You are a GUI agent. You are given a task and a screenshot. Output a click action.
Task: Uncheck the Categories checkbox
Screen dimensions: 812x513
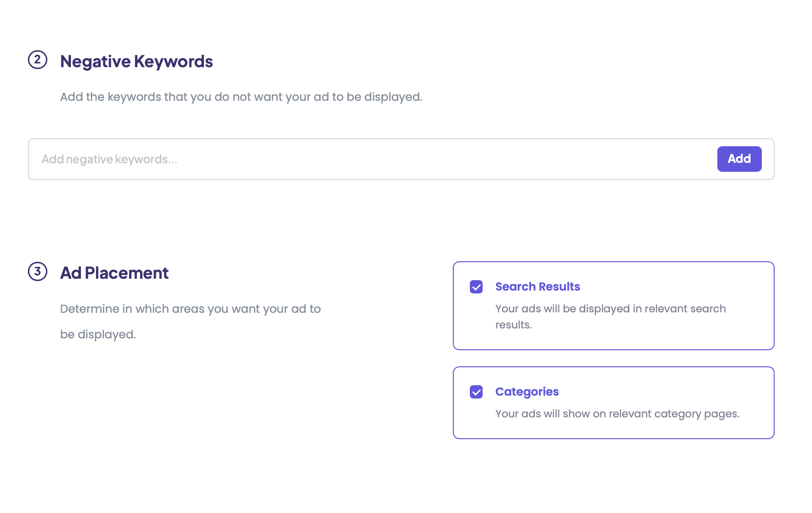476,392
